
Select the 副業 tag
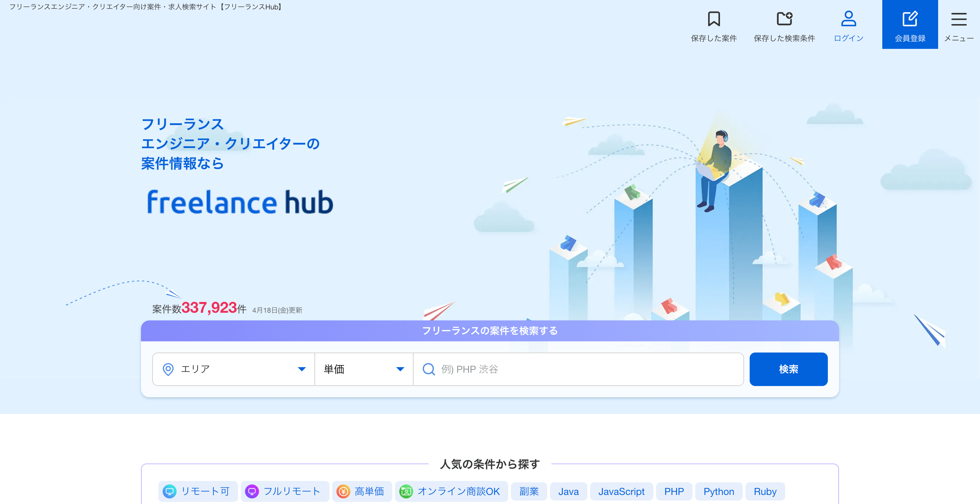tap(529, 491)
